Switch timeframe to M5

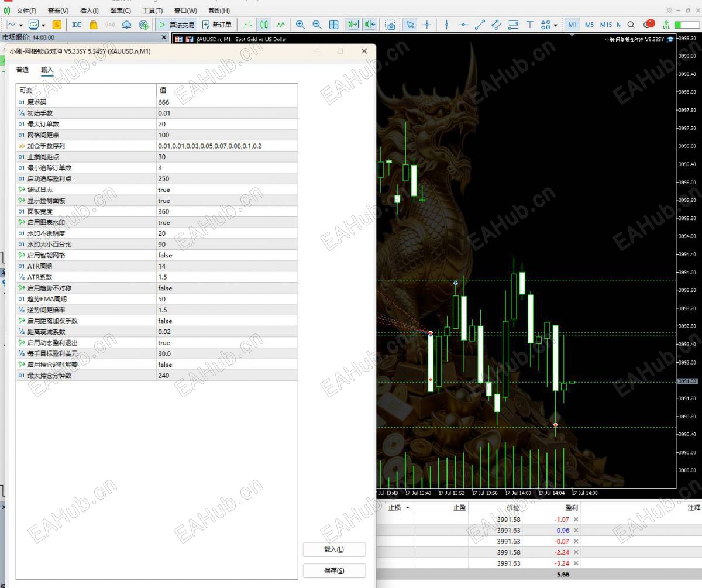[589, 25]
